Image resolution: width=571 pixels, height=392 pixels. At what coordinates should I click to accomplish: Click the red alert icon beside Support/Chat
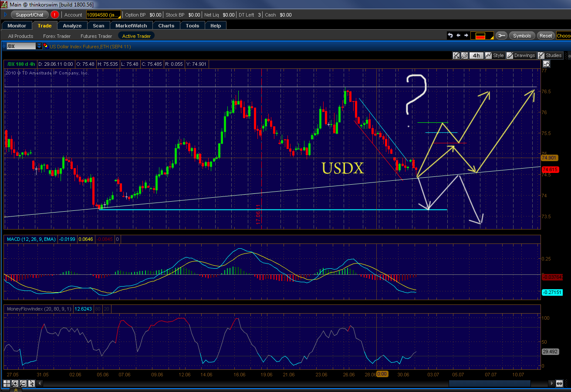pos(55,14)
